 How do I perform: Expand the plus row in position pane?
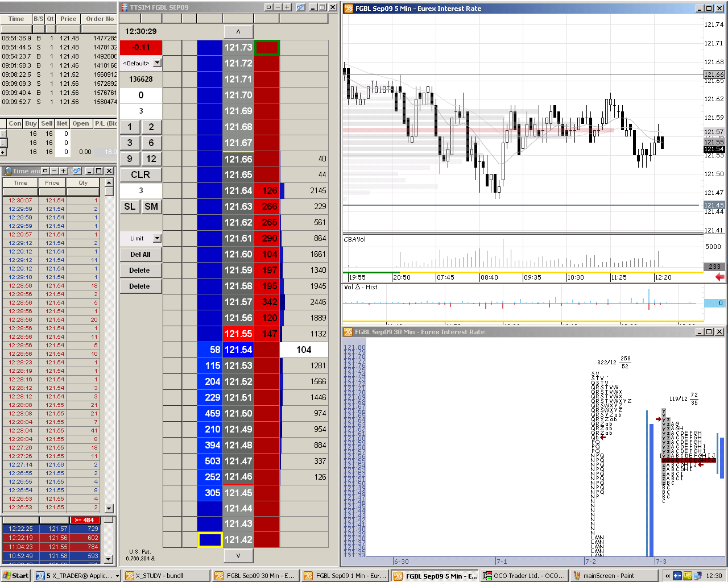point(3,152)
